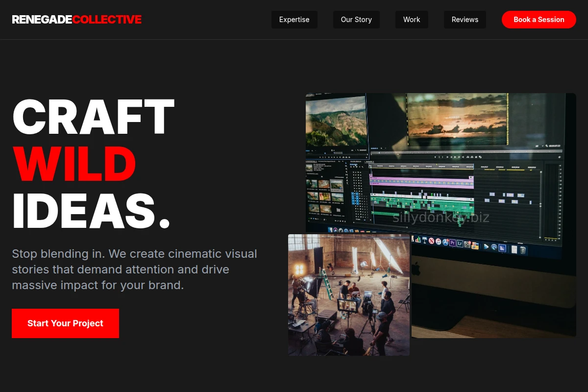Click the Start Your Project button
The width and height of the screenshot is (588, 392).
click(65, 323)
